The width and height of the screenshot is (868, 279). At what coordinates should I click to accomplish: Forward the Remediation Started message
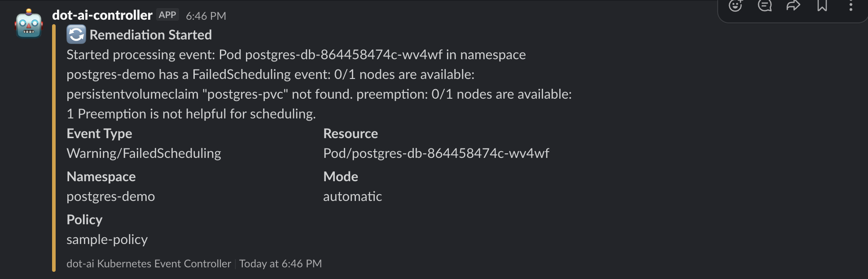coord(794,6)
